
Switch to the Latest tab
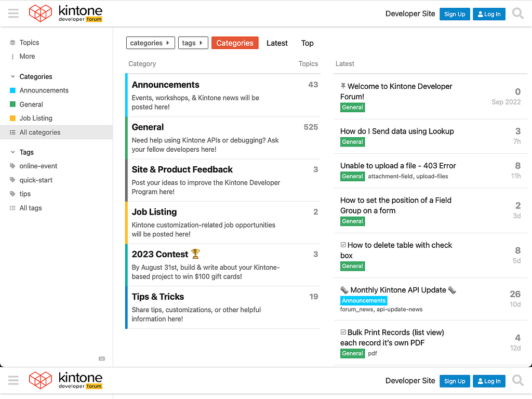point(277,43)
